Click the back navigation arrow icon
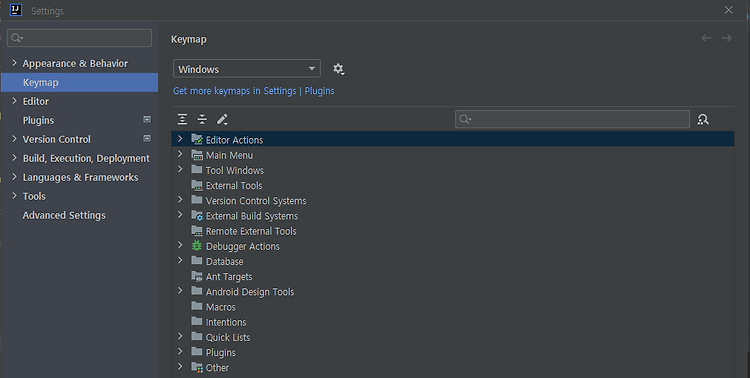750x378 pixels. coord(706,38)
